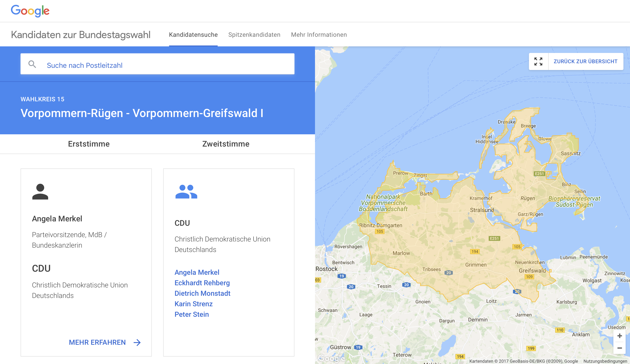The height and width of the screenshot is (364, 630).
Task: Click Wahlkreis 15 heading text
Action: click(42, 99)
